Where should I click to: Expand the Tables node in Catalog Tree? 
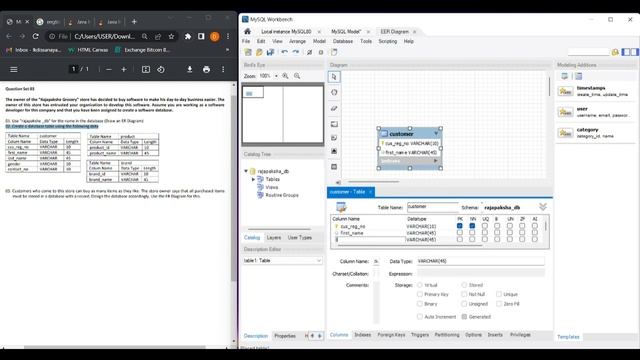[253, 179]
